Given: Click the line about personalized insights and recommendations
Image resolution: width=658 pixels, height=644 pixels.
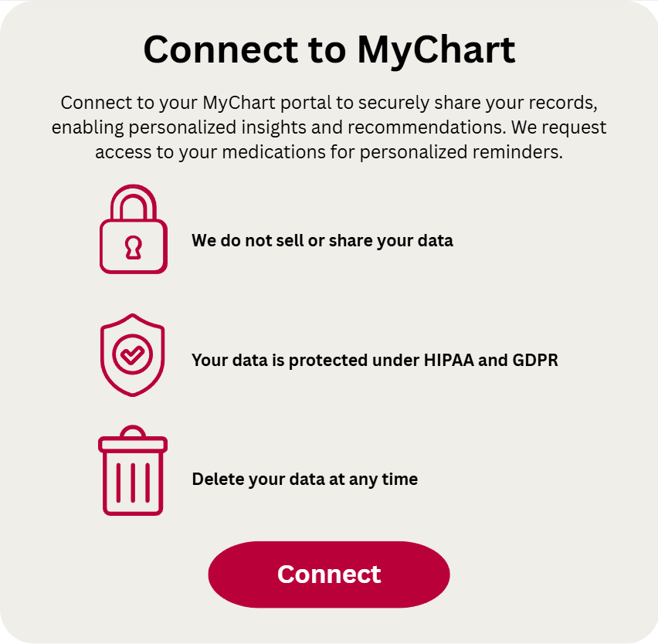Looking at the screenshot, I should coord(328,127).
